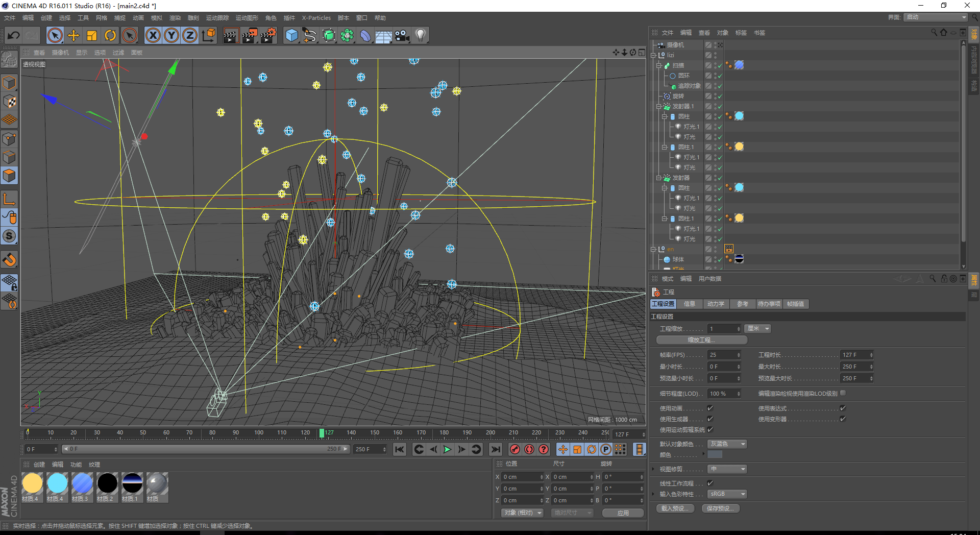Open the Render Settings icon
Screen dimensions: 980x535
[268, 35]
